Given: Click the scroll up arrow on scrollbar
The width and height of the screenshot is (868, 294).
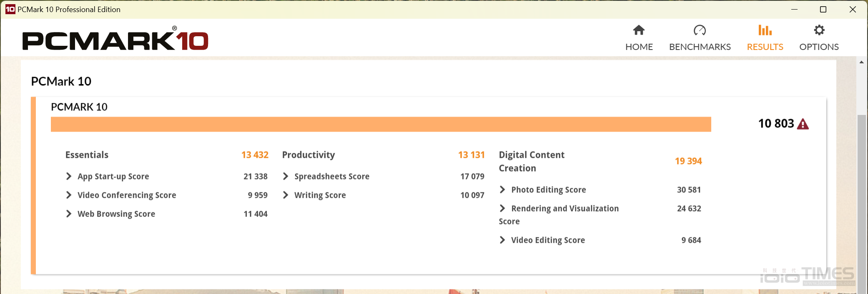Looking at the screenshot, I should [x=861, y=62].
